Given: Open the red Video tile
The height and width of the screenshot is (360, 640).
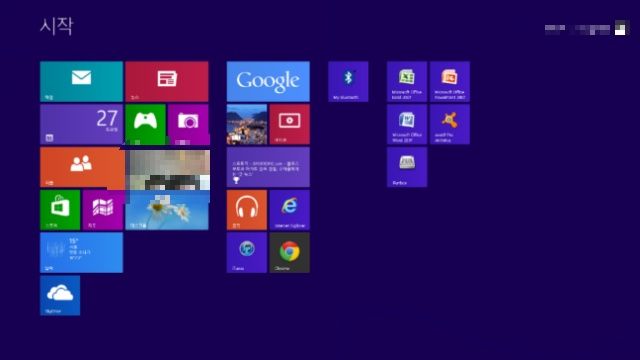Looking at the screenshot, I should (290, 124).
